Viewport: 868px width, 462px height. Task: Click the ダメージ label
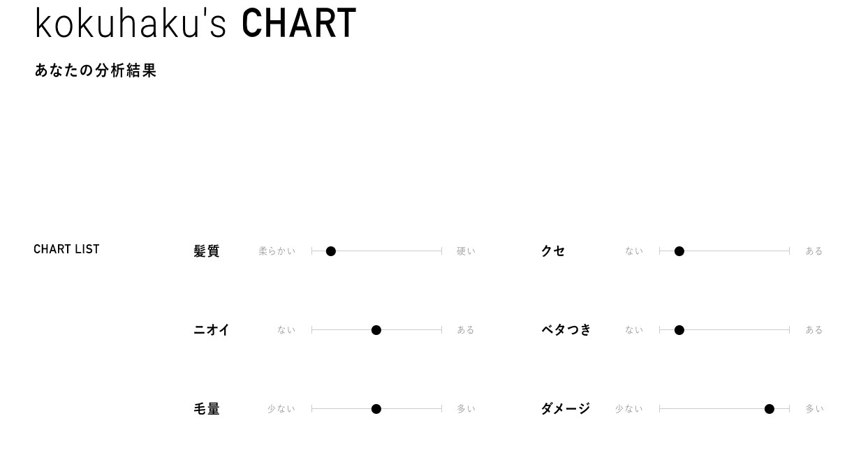point(566,409)
